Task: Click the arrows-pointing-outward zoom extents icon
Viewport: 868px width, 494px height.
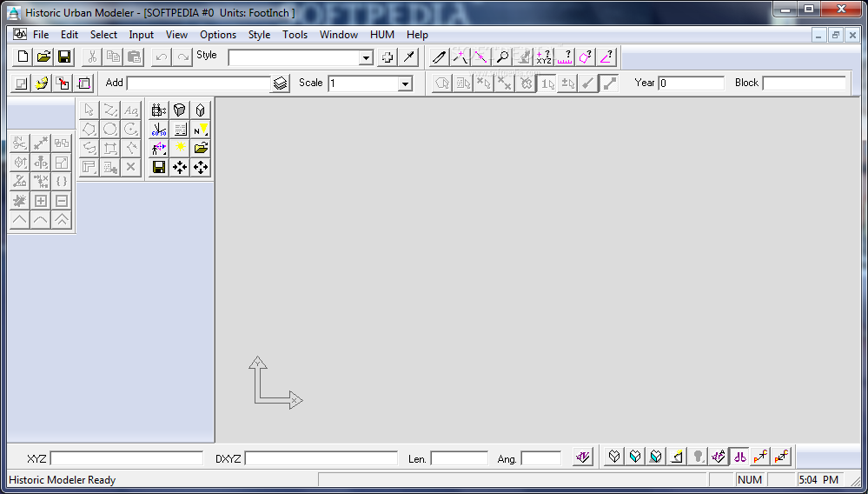Action: [x=201, y=167]
